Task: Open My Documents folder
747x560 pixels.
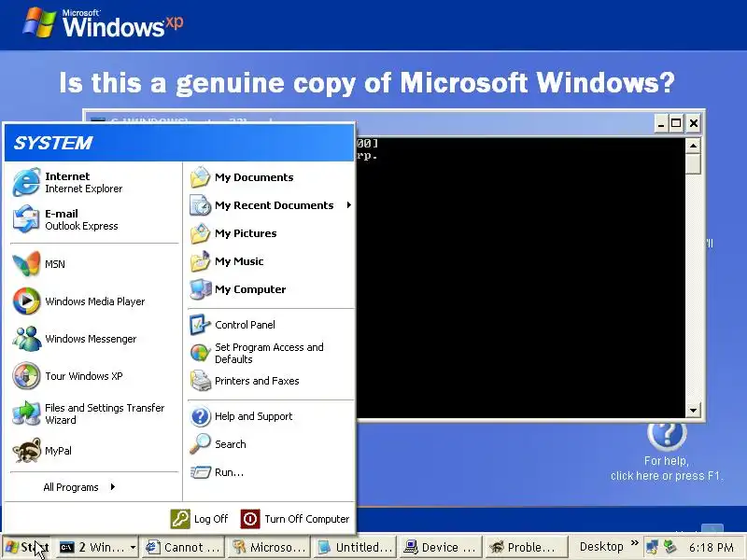Action: [271, 177]
